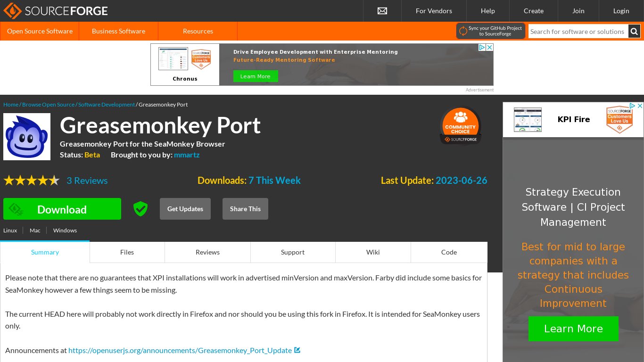Click the KPI Fire ad title
The image size is (644, 362).
pyautogui.click(x=574, y=119)
